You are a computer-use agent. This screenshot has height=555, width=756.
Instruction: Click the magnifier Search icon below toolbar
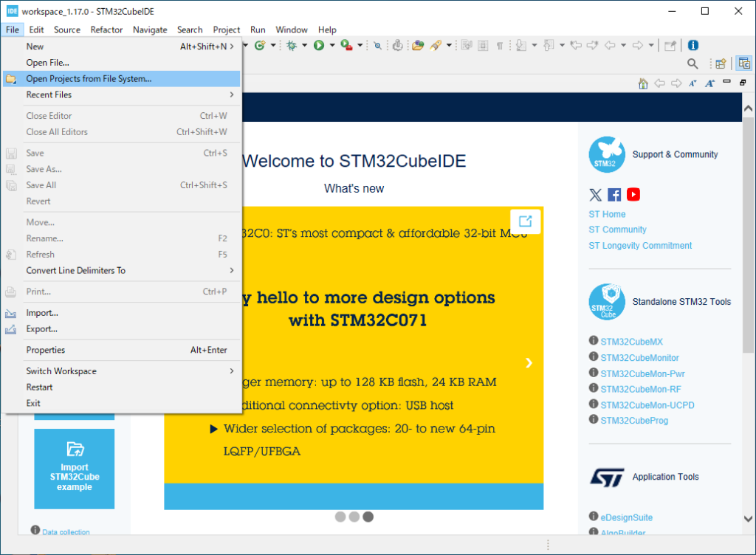693,63
